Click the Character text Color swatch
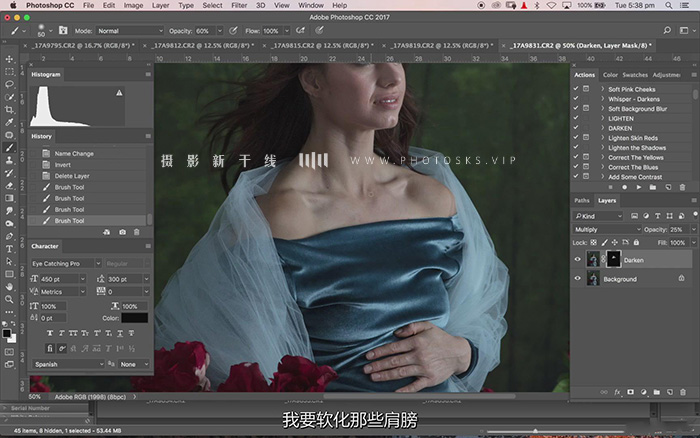The image size is (700, 438). [134, 318]
